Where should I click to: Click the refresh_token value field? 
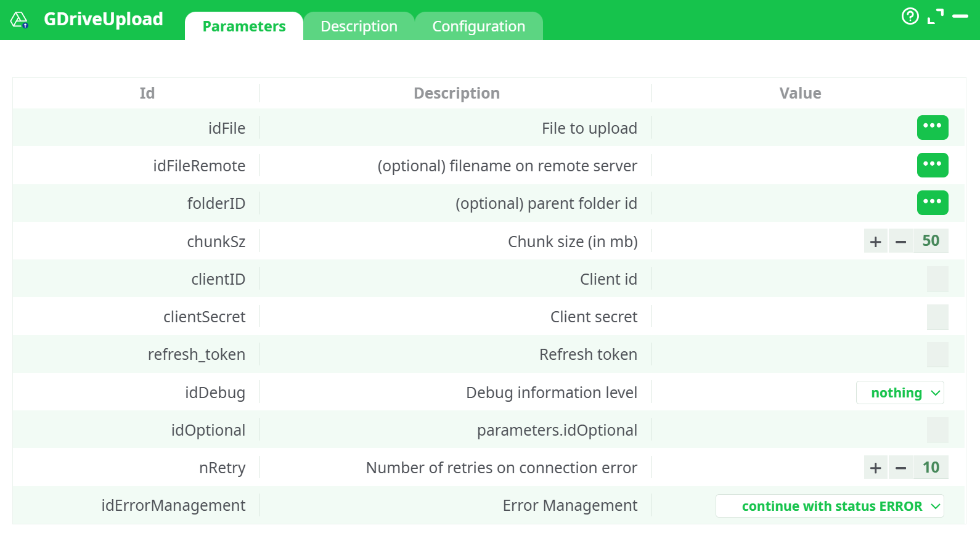[937, 354]
